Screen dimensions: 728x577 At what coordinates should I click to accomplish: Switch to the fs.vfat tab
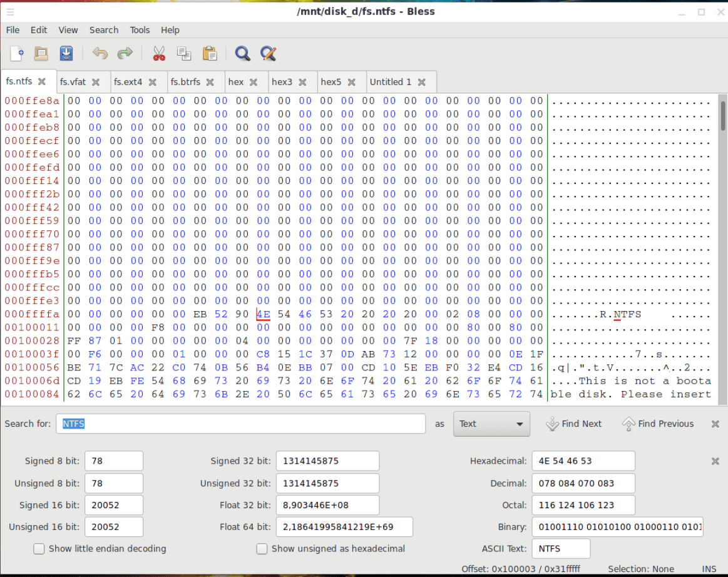pyautogui.click(x=73, y=82)
